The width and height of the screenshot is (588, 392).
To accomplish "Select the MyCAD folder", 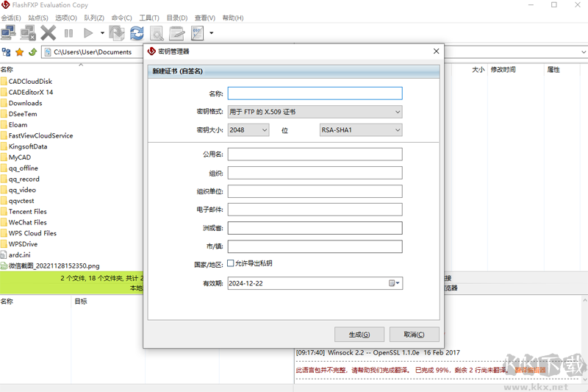I will (x=20, y=157).
